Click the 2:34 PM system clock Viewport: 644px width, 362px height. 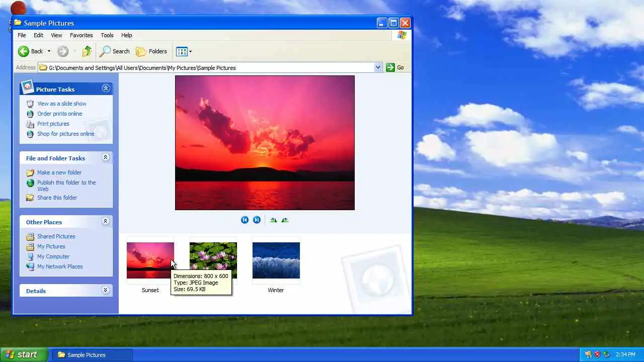point(625,354)
